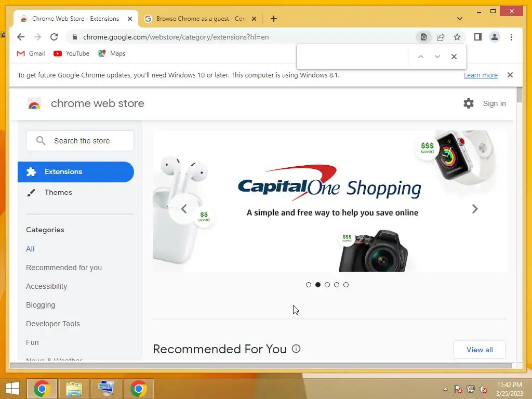Image resolution: width=532 pixels, height=399 pixels.
Task: Click the address bar URL
Action: coord(176,37)
